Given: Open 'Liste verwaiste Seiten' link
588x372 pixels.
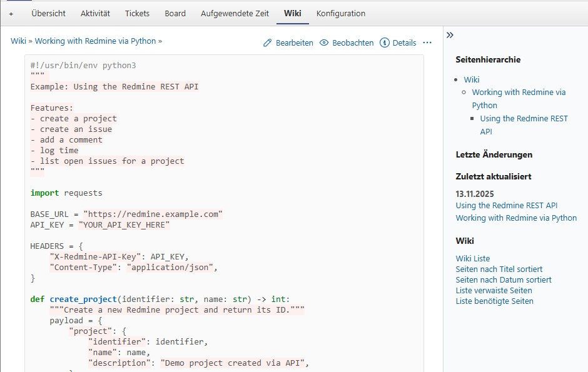Looking at the screenshot, I should pos(494,290).
